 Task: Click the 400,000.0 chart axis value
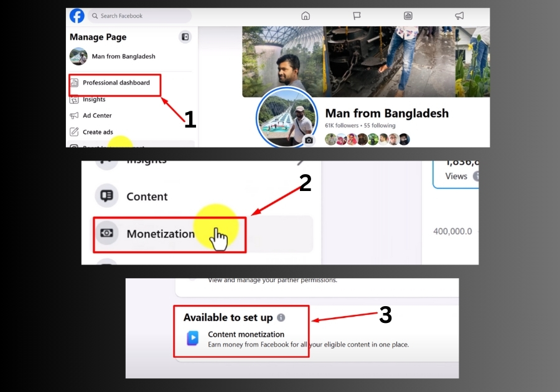click(452, 231)
